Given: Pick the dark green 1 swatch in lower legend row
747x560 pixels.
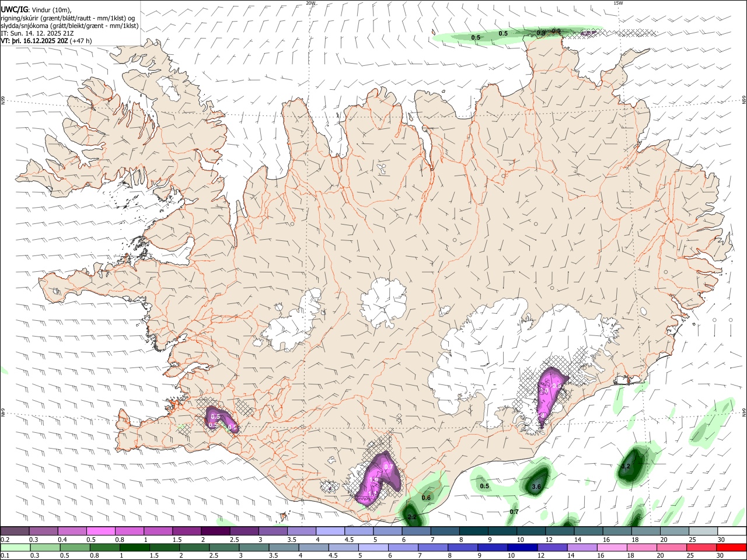Looking at the screenshot, I should [135, 547].
